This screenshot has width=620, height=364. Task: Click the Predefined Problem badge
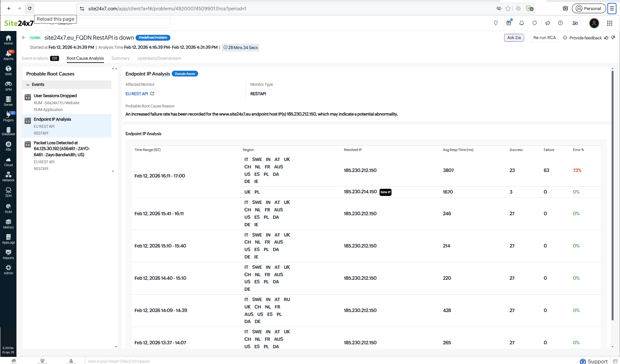153,38
